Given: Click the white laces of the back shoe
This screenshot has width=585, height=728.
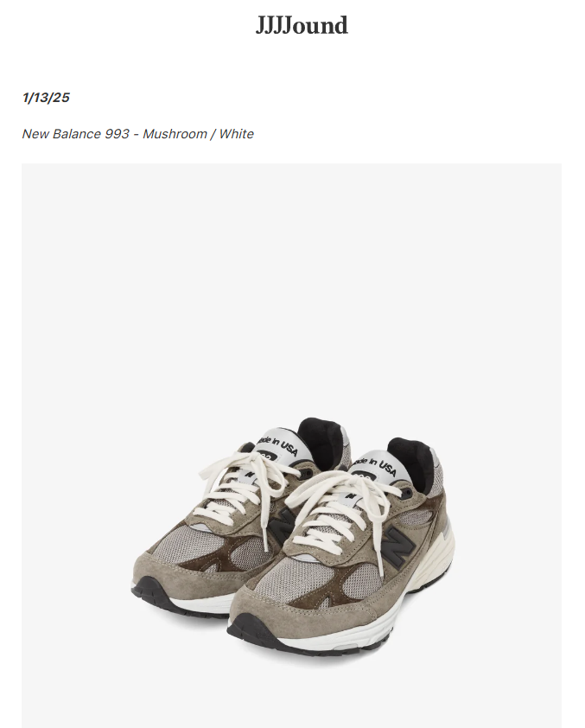Looking at the screenshot, I should click(246, 492).
